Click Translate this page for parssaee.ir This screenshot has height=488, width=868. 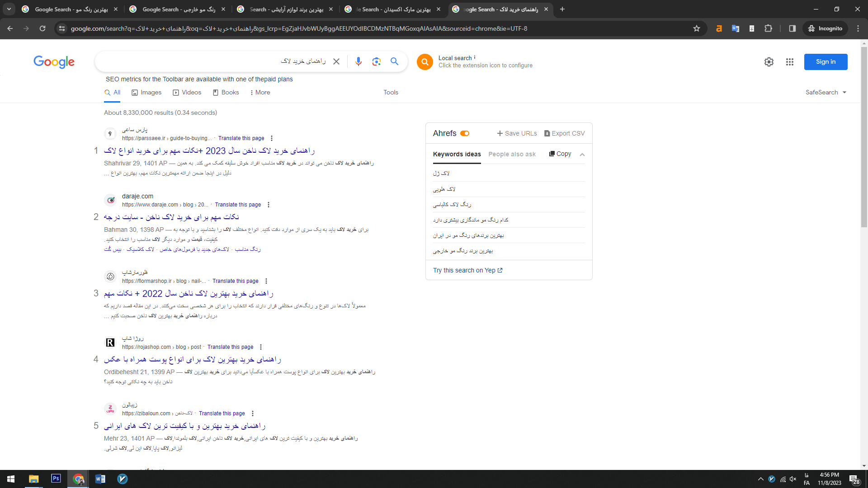tap(241, 138)
